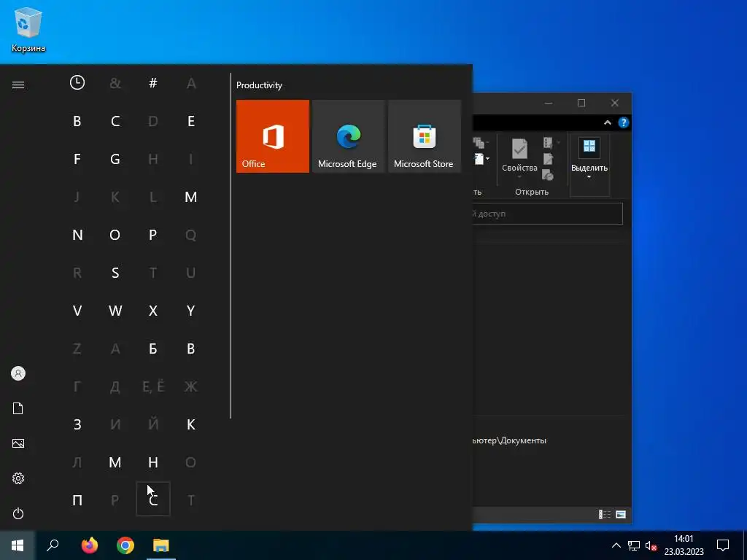Image resolution: width=747 pixels, height=560 pixels.
Task: Jump to letter F section
Action: 77,159
